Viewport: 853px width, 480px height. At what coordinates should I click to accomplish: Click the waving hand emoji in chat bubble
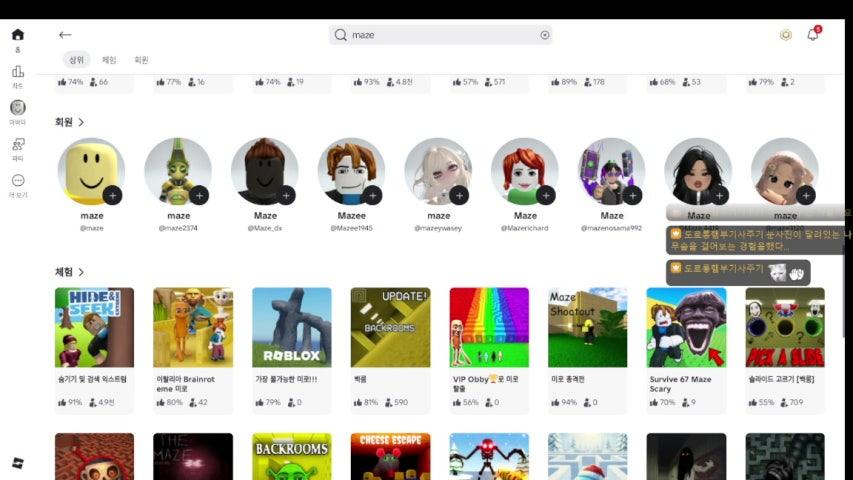coord(796,274)
